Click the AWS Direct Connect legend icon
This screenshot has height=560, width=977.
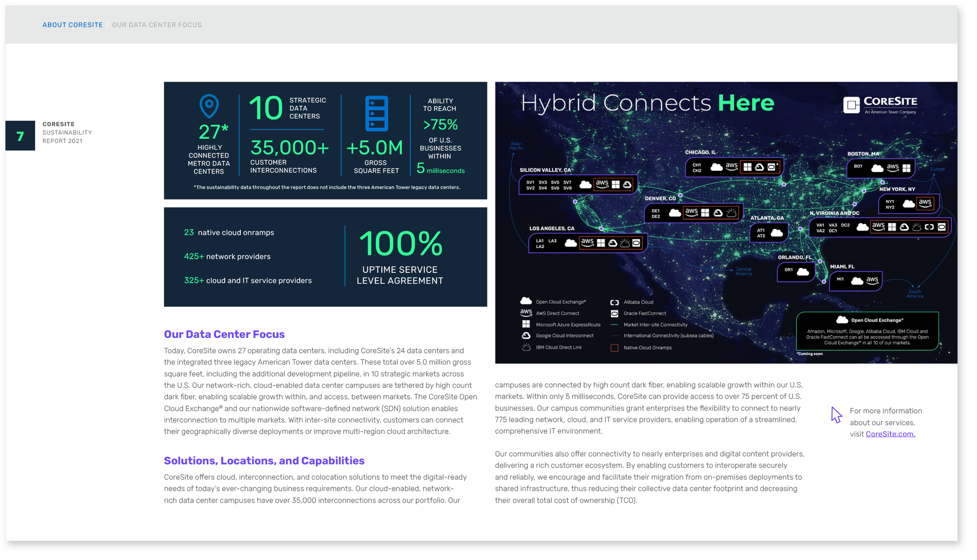point(526,313)
